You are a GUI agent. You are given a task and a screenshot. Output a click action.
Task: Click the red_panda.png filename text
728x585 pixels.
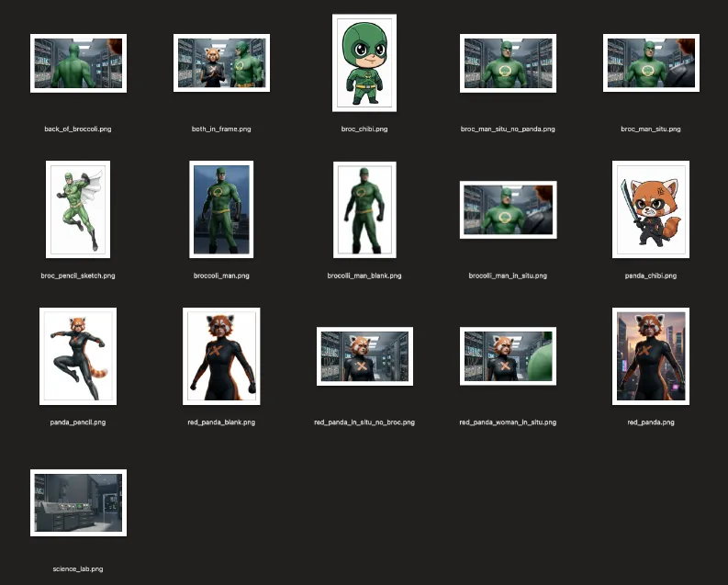651,422
